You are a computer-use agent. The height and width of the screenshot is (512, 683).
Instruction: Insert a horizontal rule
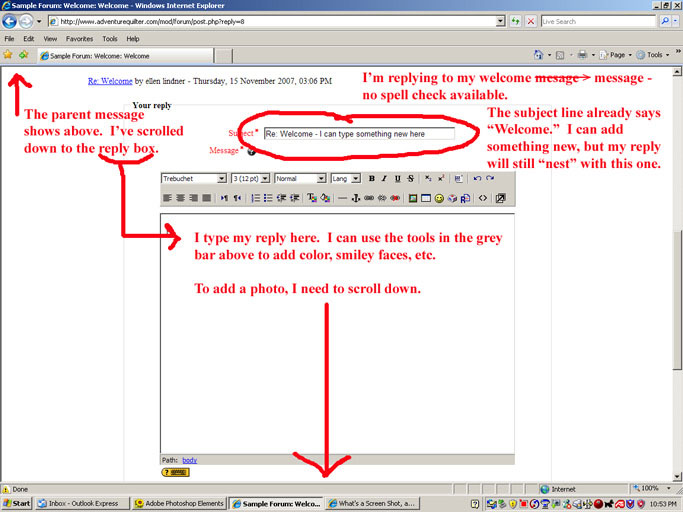[x=343, y=198]
